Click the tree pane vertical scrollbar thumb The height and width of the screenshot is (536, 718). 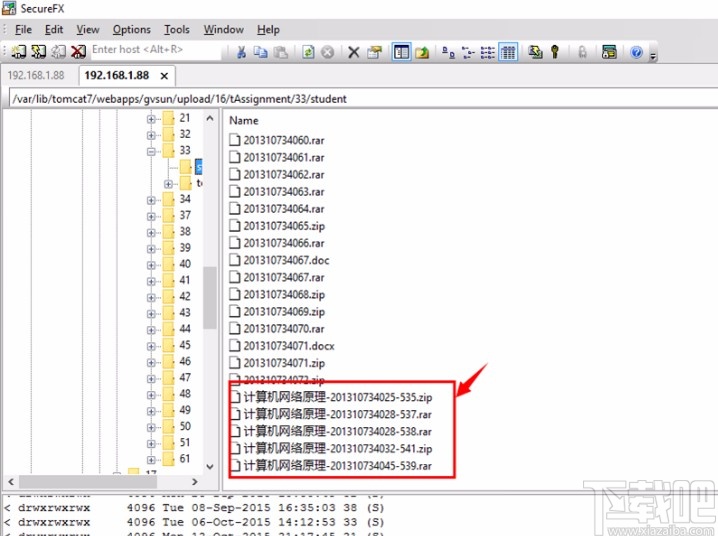pyautogui.click(x=210, y=298)
